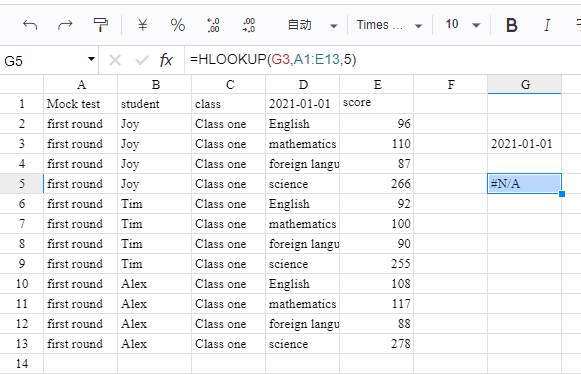
Task: Select 'Tim' cell in row 6
Action: [x=155, y=204]
